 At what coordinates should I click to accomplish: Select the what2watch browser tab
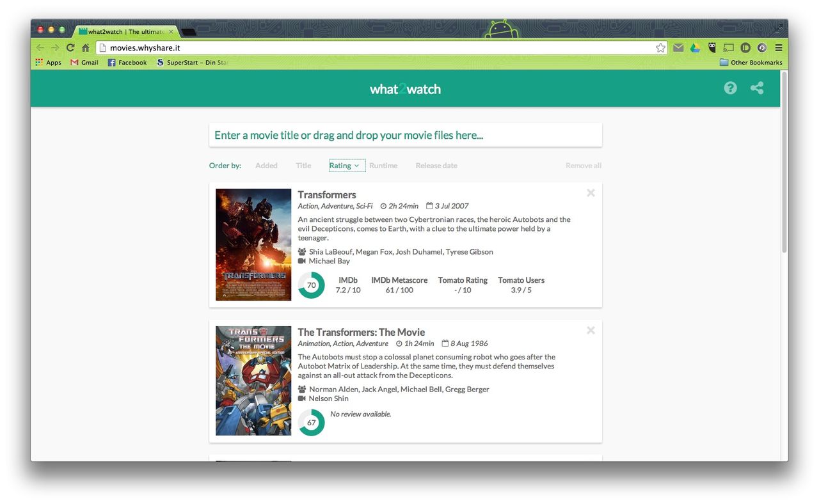[x=126, y=31]
